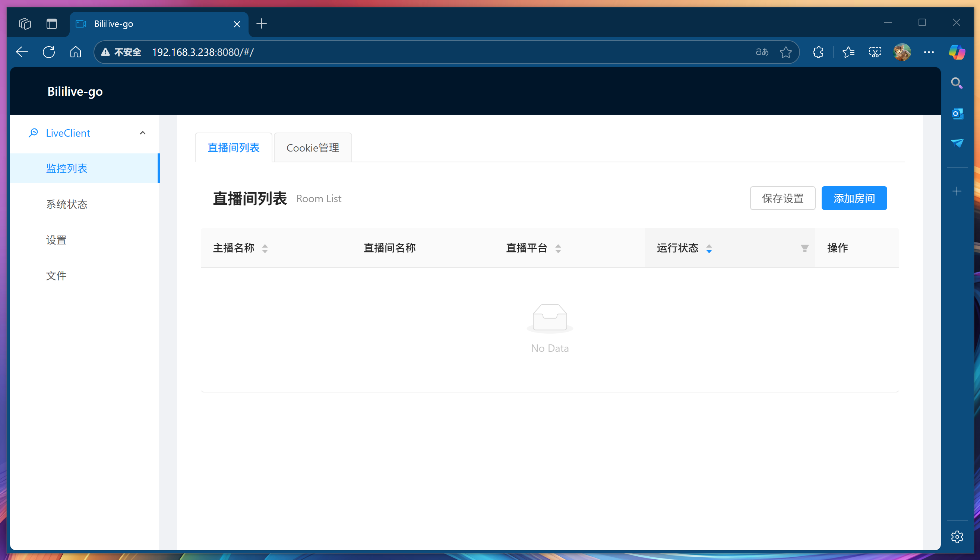
Task: Collapse the LiveClient sidebar menu
Action: pos(142,133)
